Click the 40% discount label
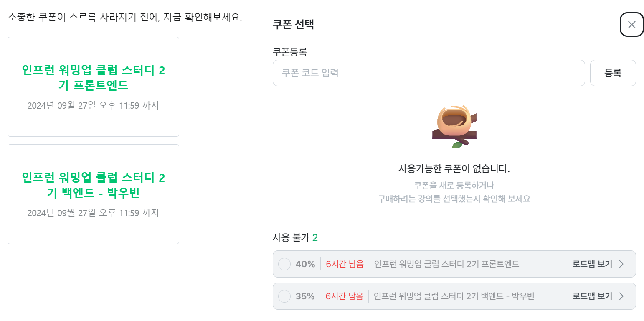 305,264
